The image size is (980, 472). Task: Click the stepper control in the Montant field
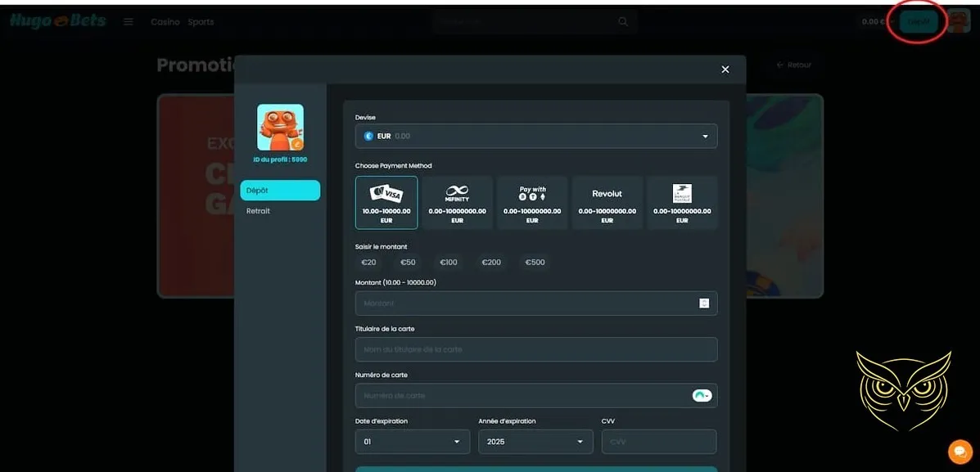point(704,303)
